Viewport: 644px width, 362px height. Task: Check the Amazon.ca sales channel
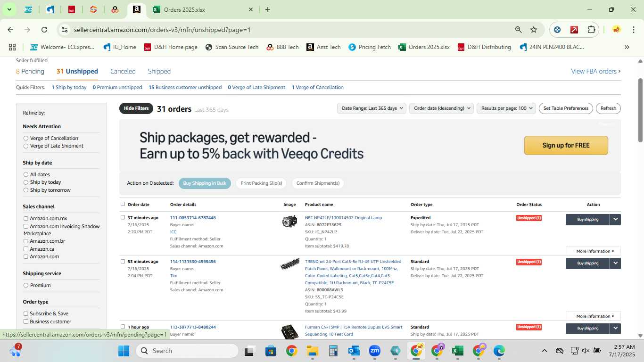26,249
